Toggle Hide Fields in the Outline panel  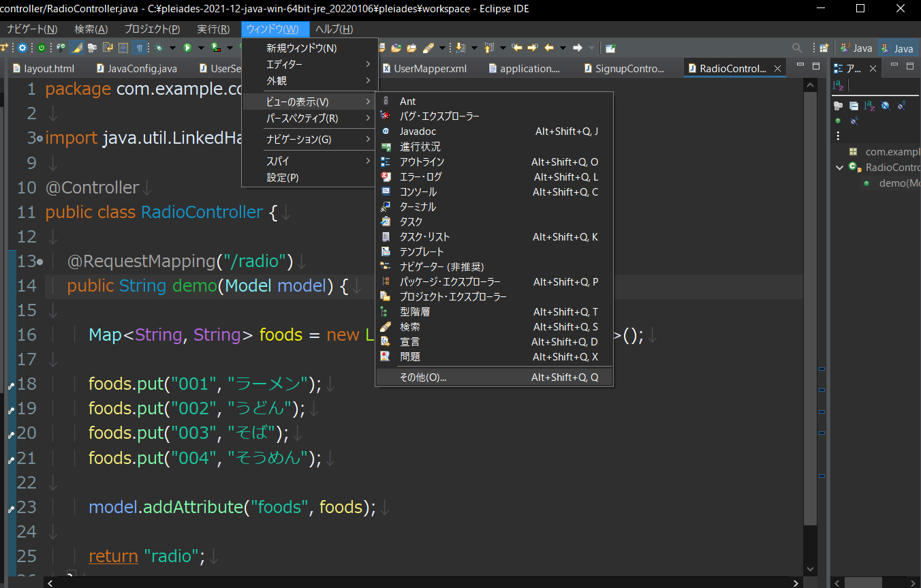pyautogui.click(x=884, y=106)
